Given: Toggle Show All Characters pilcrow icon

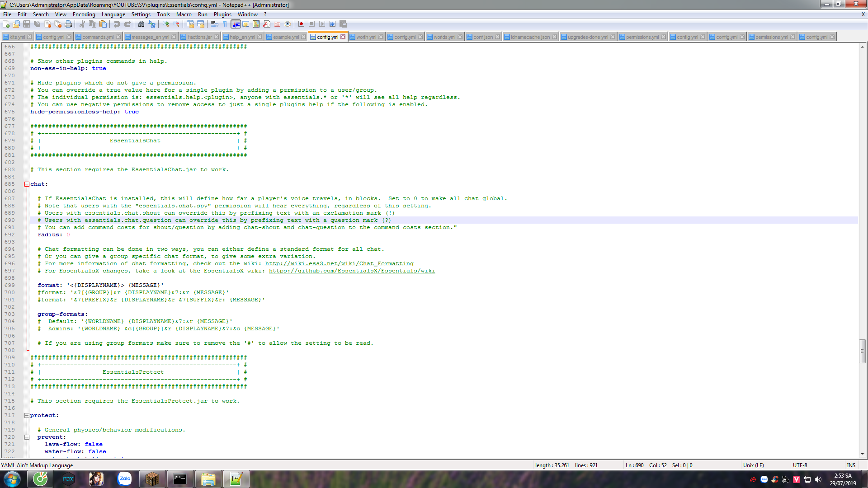Looking at the screenshot, I should 225,24.
